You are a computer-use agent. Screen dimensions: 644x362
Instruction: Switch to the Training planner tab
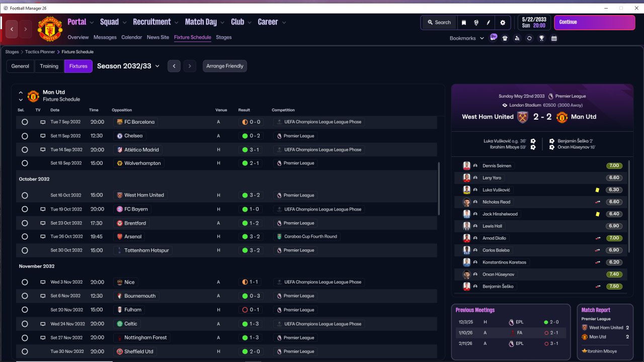tap(49, 66)
